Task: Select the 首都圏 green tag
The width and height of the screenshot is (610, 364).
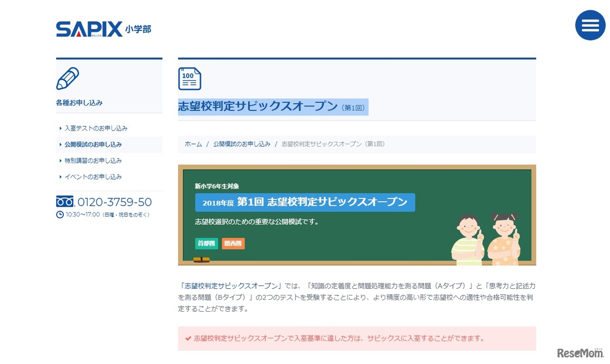Action: pos(206,243)
